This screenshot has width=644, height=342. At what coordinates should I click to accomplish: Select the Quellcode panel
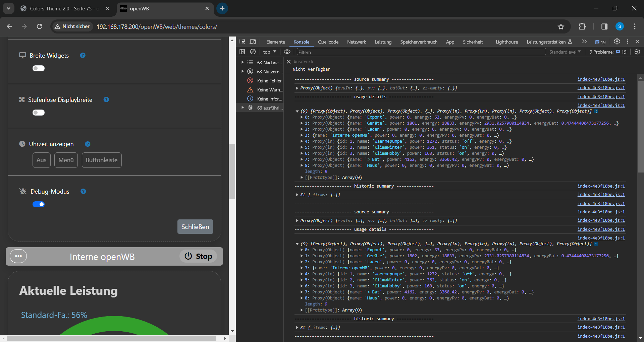[x=328, y=42]
